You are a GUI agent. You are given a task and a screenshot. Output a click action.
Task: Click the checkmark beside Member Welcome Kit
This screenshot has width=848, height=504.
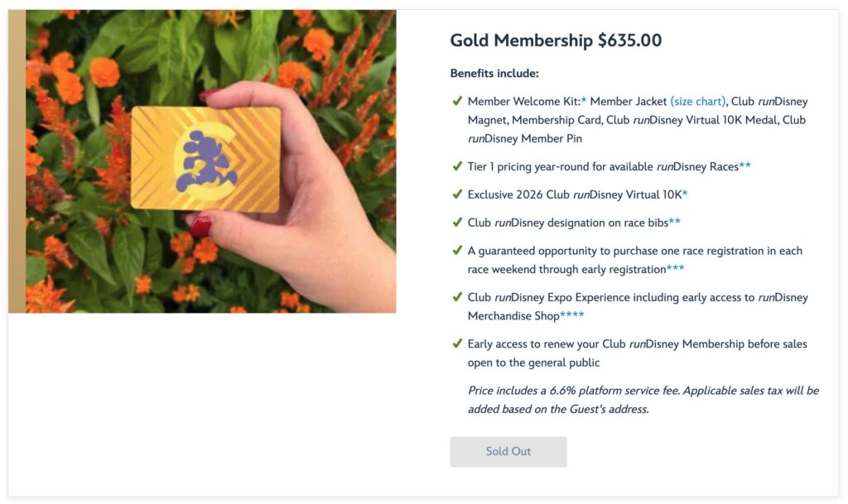click(456, 101)
